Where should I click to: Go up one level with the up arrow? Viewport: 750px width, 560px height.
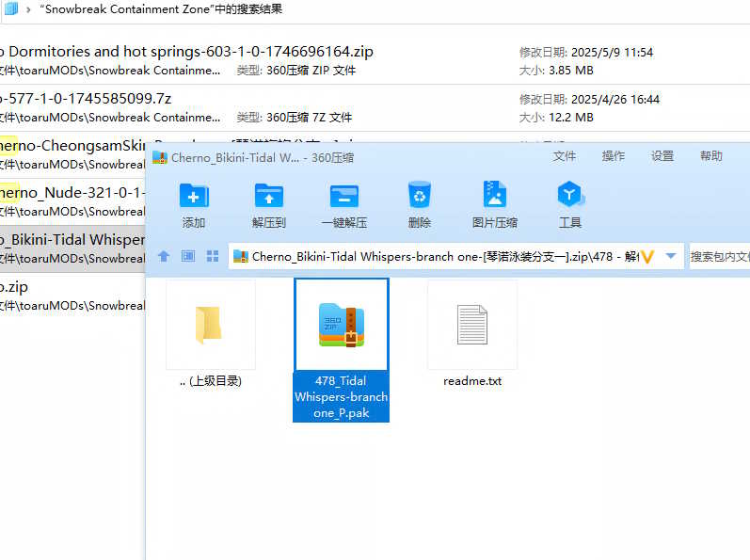(164, 256)
